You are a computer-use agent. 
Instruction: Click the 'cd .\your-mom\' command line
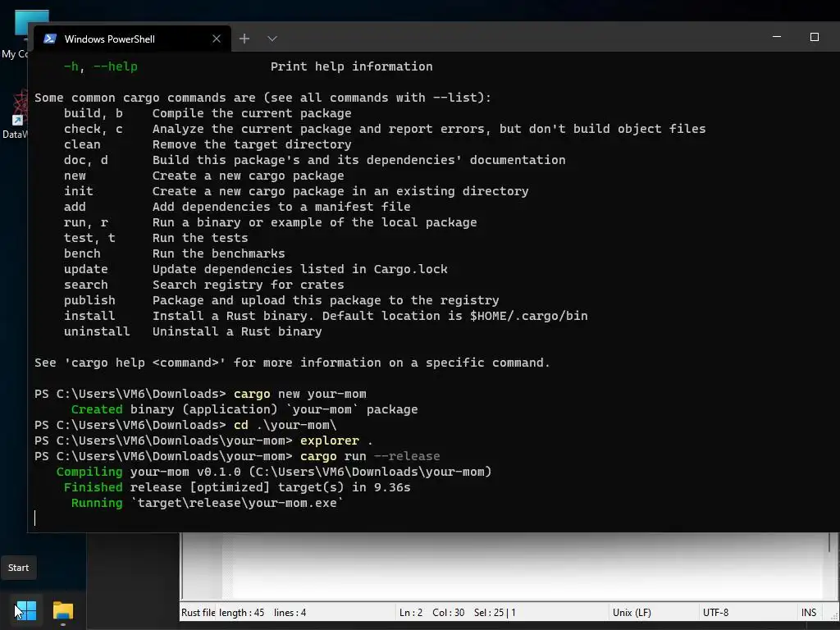point(185,425)
